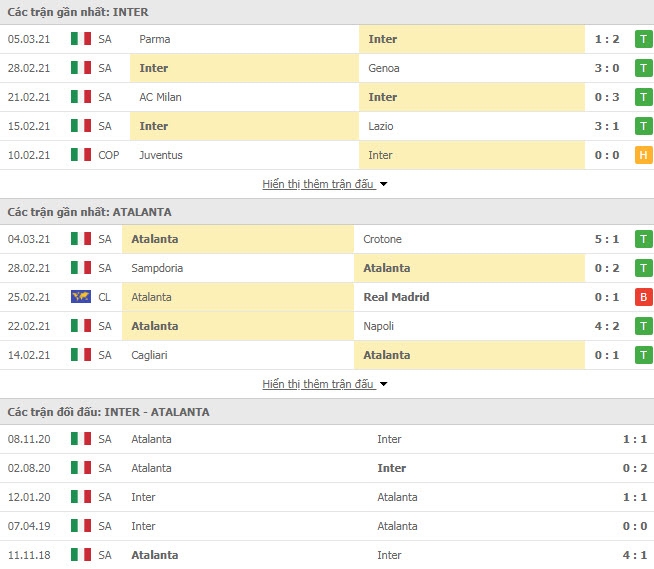This screenshot has width=654, height=569.
Task: Click the orange H badge for Juventus vs Inter
Action: pyautogui.click(x=644, y=155)
